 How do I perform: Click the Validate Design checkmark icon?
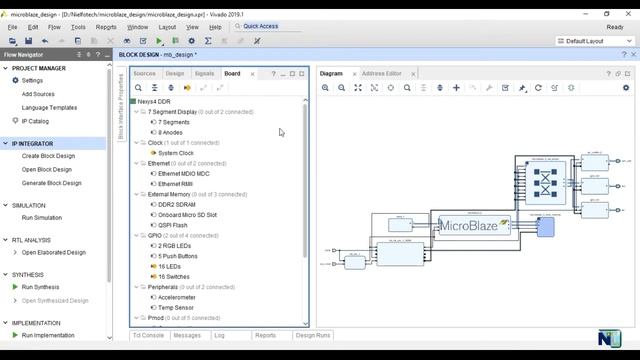505,88
